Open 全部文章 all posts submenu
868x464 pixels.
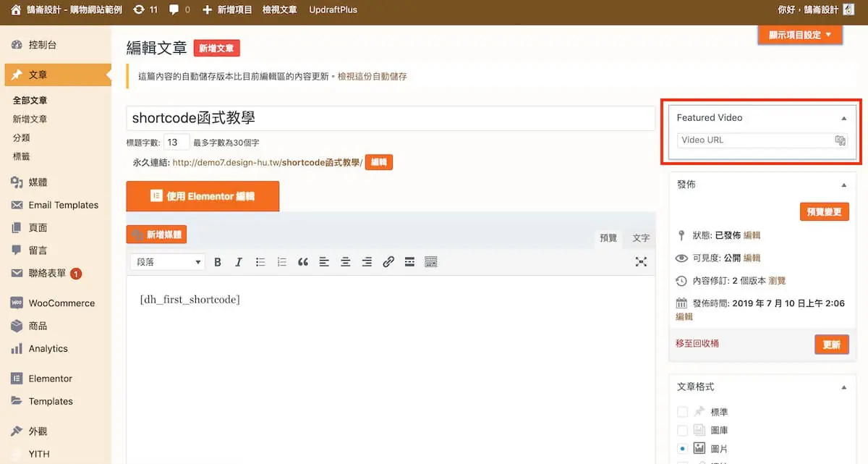[x=30, y=101]
